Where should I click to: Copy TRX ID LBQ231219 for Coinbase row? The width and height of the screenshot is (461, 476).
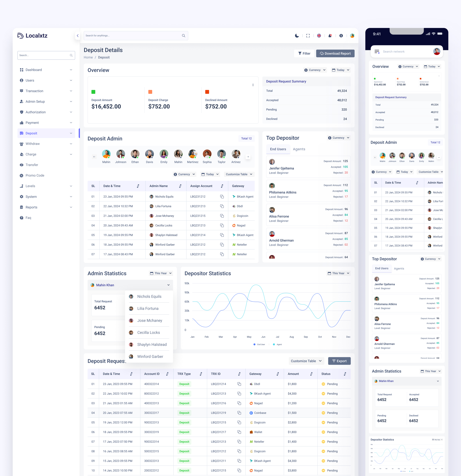coord(239,413)
